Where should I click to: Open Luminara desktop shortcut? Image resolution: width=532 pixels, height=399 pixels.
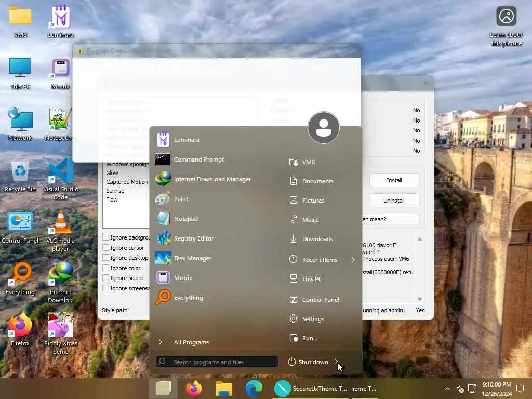coord(61,21)
